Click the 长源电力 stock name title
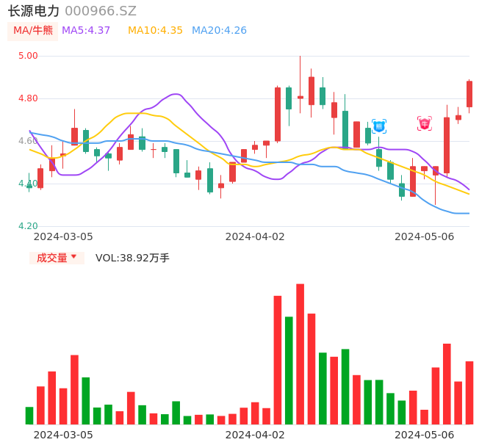The width and height of the screenshot is (504, 445). click(x=33, y=11)
